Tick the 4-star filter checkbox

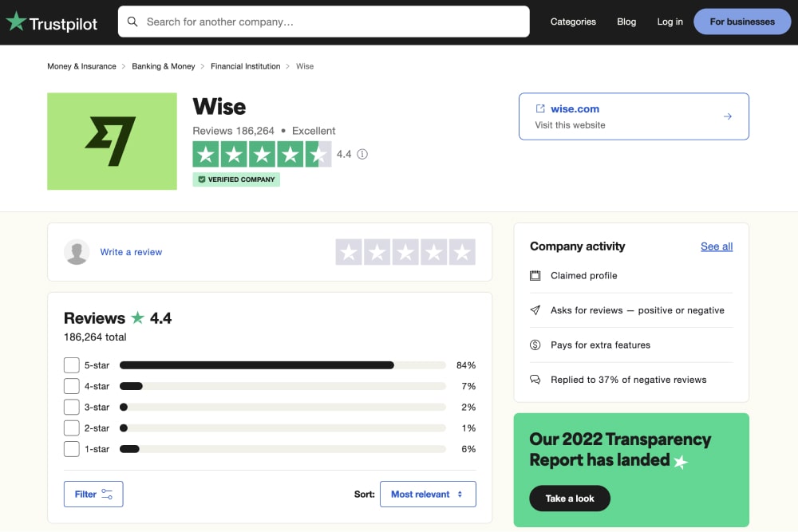(72, 386)
